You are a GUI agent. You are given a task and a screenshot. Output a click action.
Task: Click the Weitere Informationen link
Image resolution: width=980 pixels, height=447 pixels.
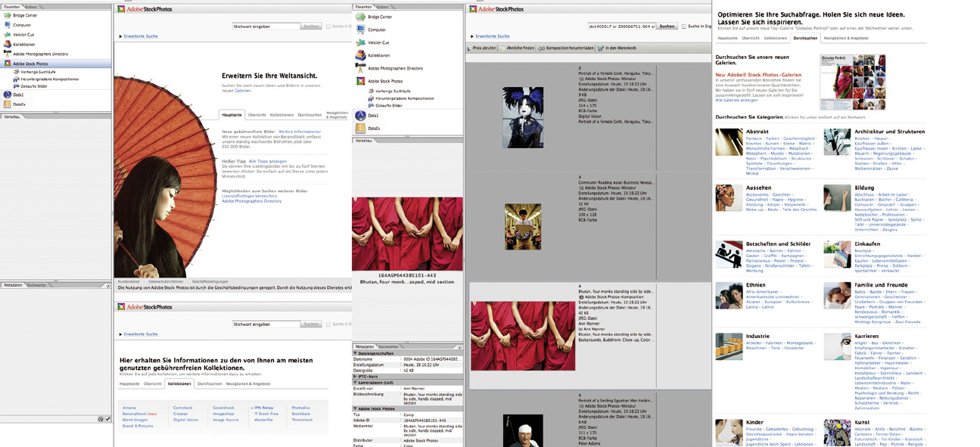tap(300, 132)
